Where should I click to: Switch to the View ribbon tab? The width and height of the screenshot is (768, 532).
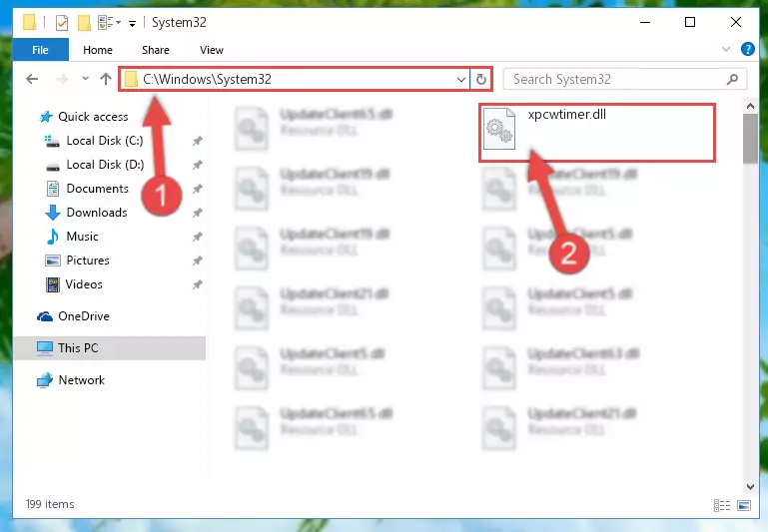[212, 50]
